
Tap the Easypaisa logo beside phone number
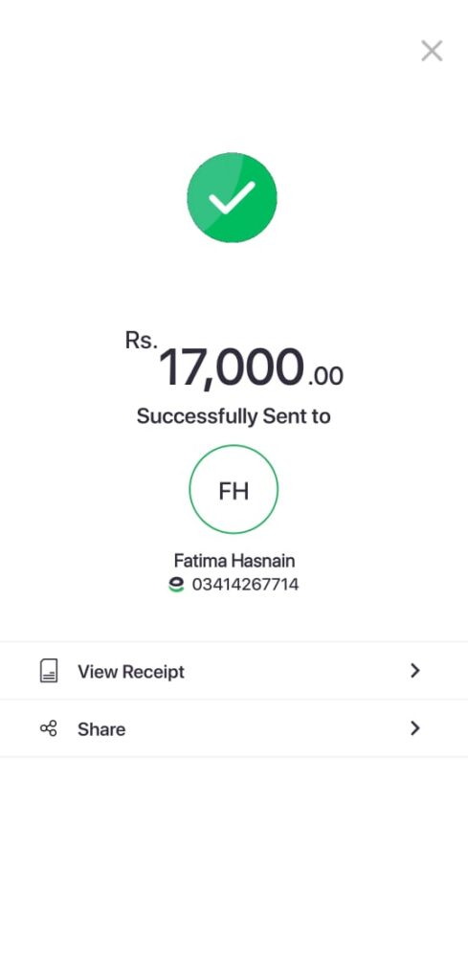(177, 585)
